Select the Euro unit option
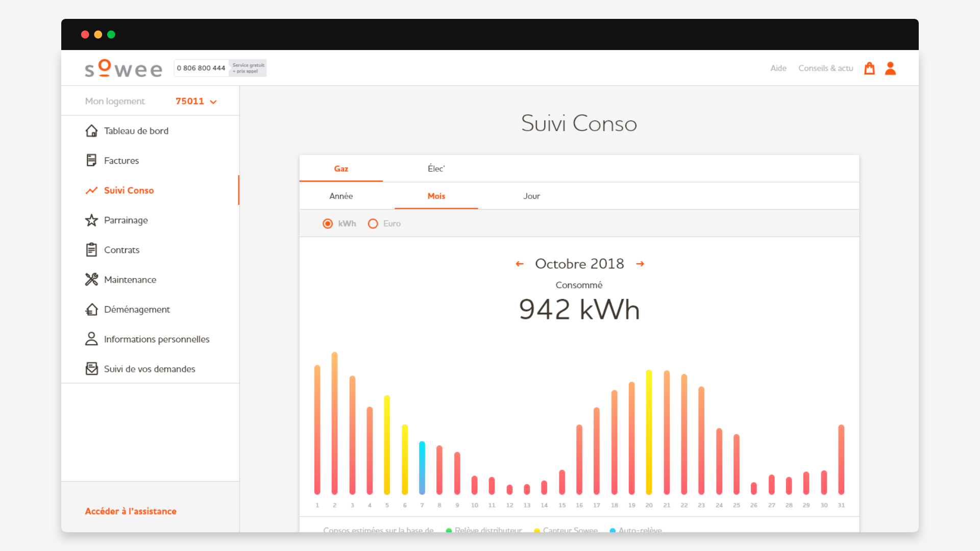This screenshot has width=980, height=551. point(373,223)
